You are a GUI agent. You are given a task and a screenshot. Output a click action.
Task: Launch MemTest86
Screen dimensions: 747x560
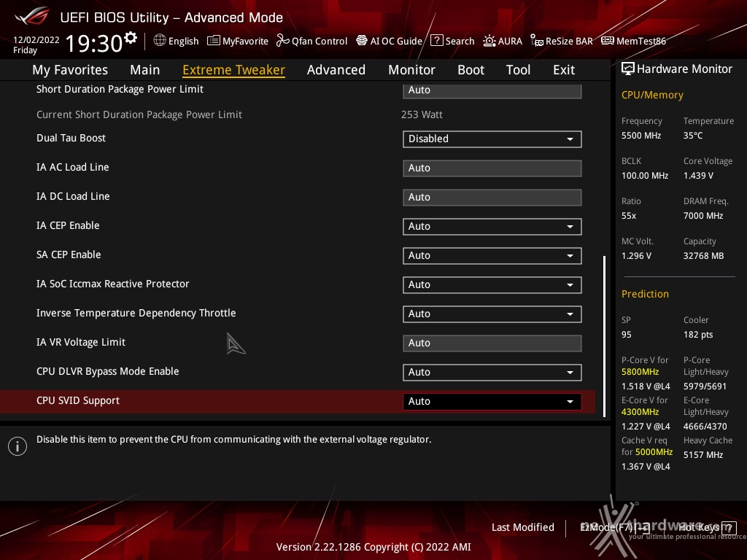point(634,41)
